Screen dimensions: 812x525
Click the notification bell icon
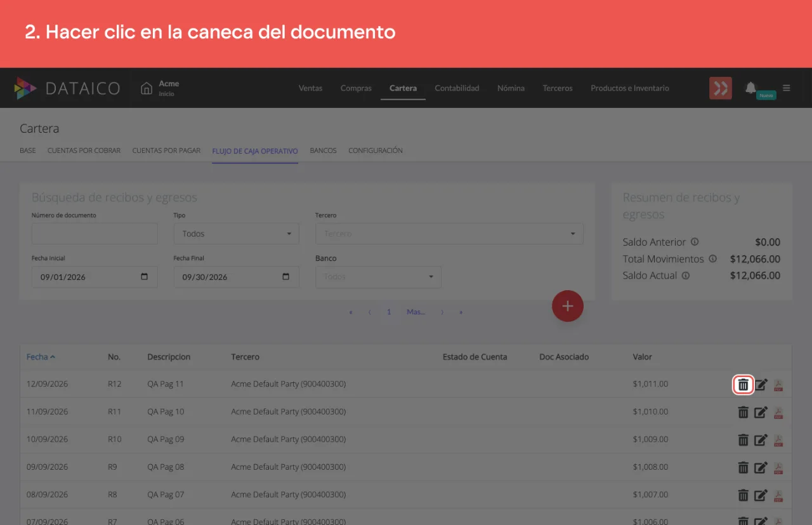pyautogui.click(x=750, y=88)
